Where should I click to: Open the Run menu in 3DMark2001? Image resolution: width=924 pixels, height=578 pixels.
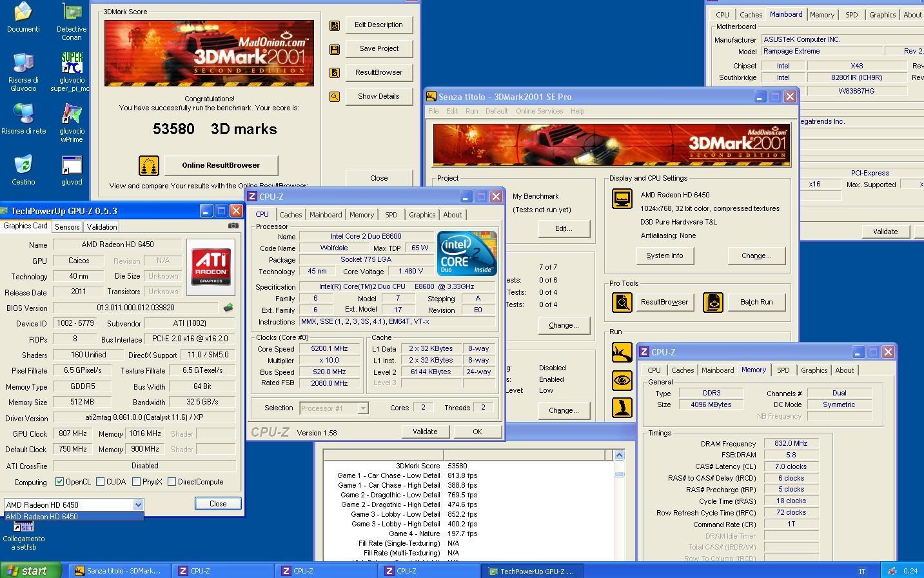(x=472, y=111)
